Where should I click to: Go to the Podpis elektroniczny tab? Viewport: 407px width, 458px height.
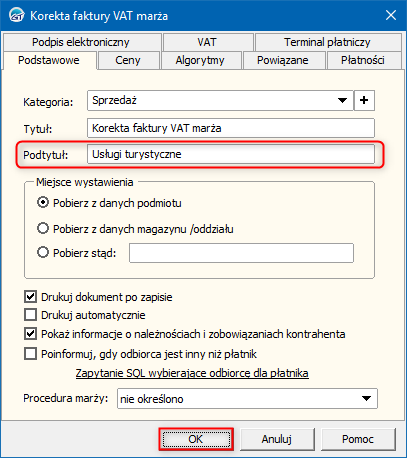point(81,42)
